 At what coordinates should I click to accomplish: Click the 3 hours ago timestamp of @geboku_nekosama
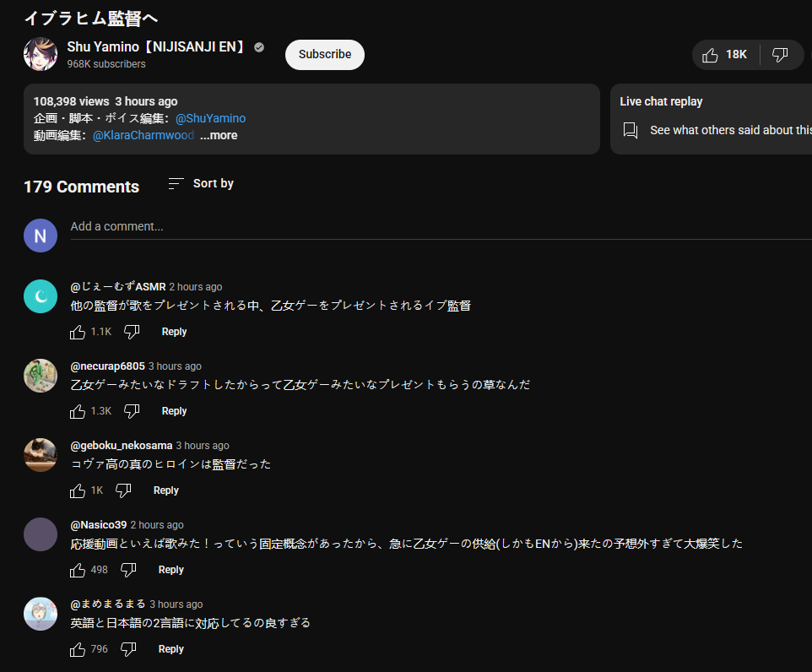203,445
